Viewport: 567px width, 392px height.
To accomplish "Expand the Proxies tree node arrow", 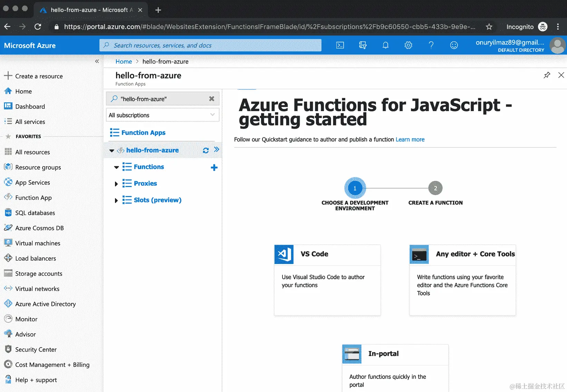I will tap(116, 184).
